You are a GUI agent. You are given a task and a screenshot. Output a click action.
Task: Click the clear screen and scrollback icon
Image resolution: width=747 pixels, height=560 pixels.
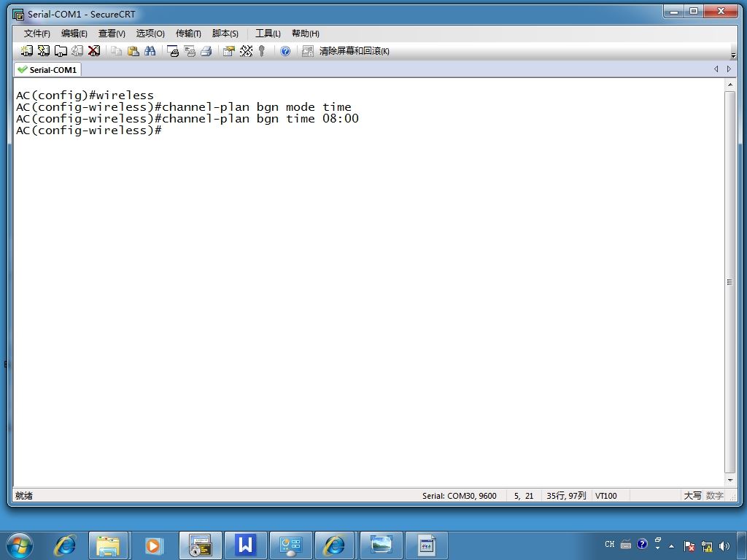click(308, 51)
